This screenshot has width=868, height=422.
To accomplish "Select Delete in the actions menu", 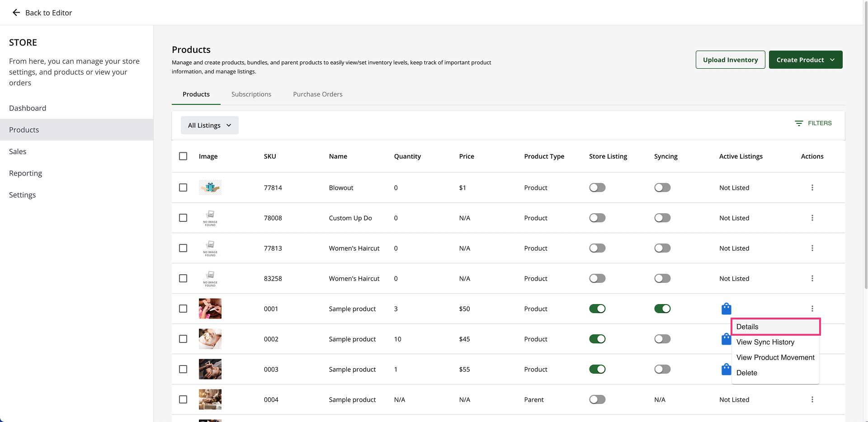I will [x=746, y=373].
